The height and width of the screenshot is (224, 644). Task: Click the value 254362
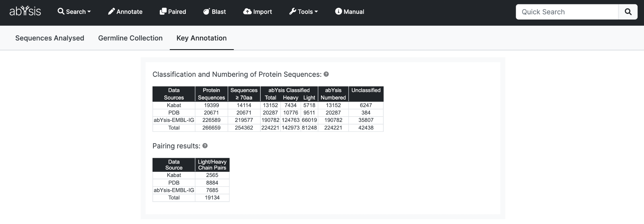[x=244, y=128]
